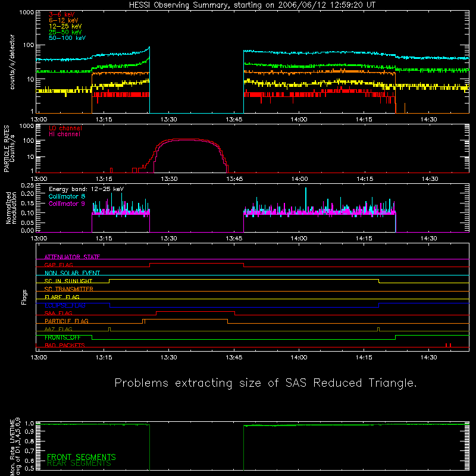Click the FLARE_FLAG label
The height and width of the screenshot is (476, 476).
click(62, 297)
